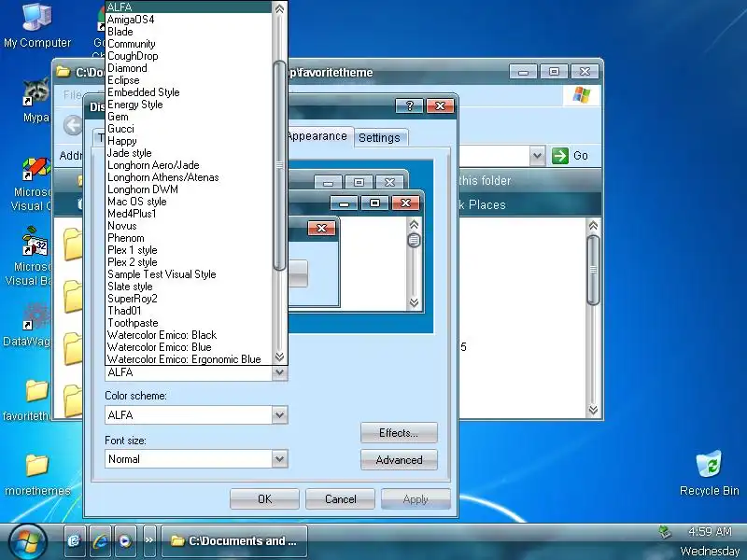Select AmigaOS4 visual style
747x560 pixels.
point(189,20)
